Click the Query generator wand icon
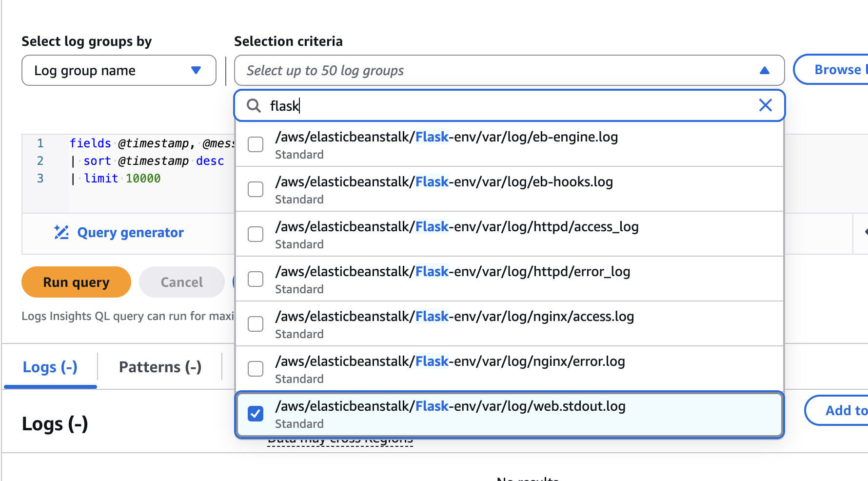Screen dimensions: 868x481 coord(61,232)
